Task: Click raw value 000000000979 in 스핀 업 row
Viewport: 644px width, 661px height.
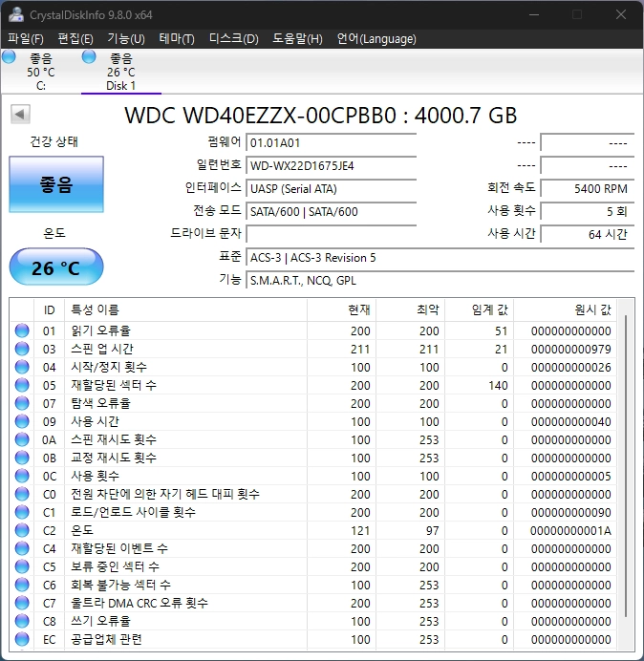Action: (x=571, y=349)
